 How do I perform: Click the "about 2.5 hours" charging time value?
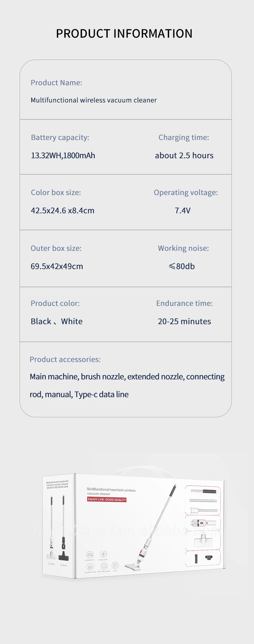184,156
